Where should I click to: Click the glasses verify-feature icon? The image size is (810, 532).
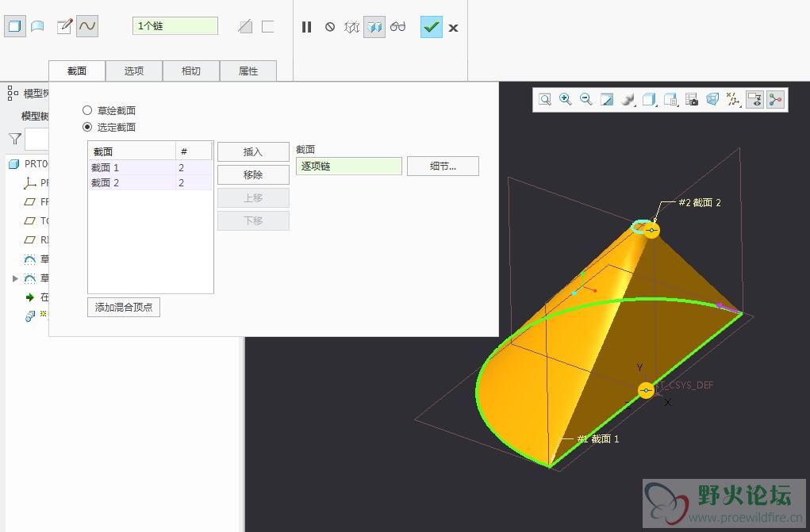(397, 27)
